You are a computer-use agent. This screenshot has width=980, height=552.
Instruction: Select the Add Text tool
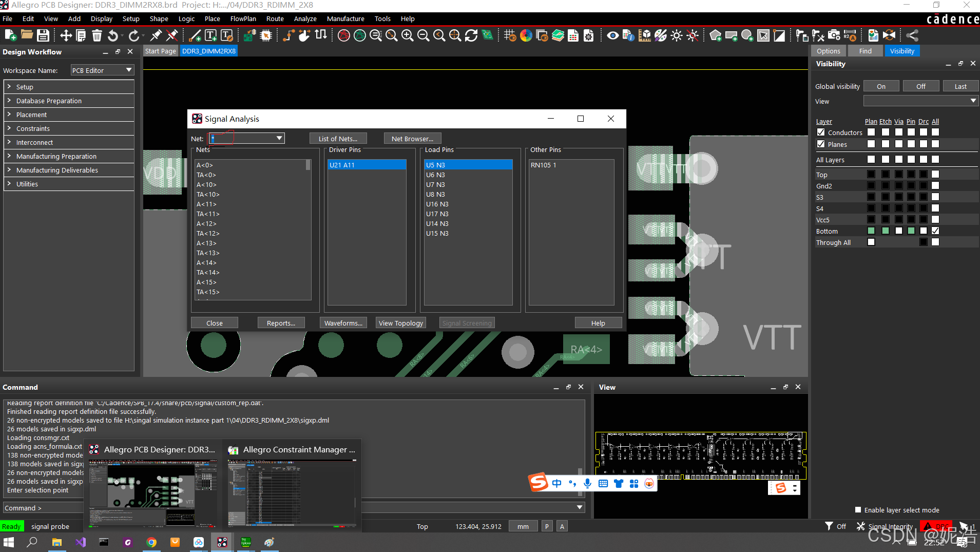point(211,35)
